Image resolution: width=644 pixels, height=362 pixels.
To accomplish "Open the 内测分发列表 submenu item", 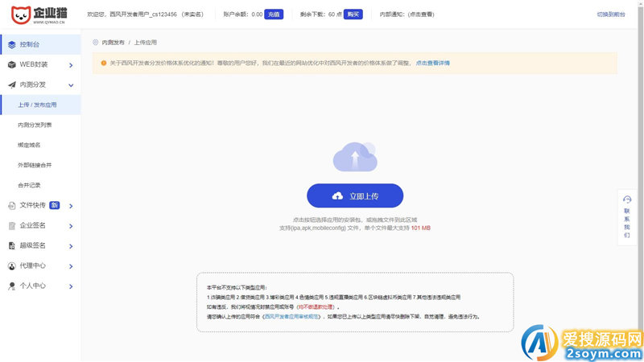I will click(x=35, y=125).
